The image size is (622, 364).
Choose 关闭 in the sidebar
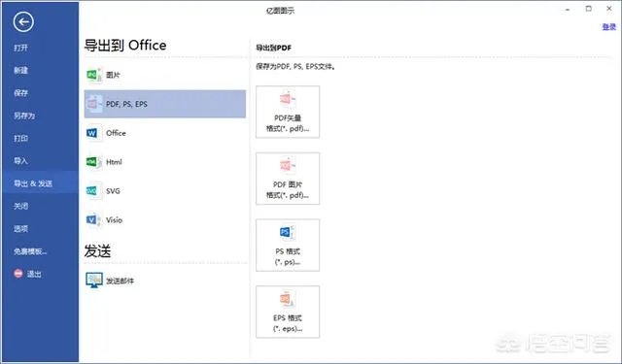coord(20,206)
